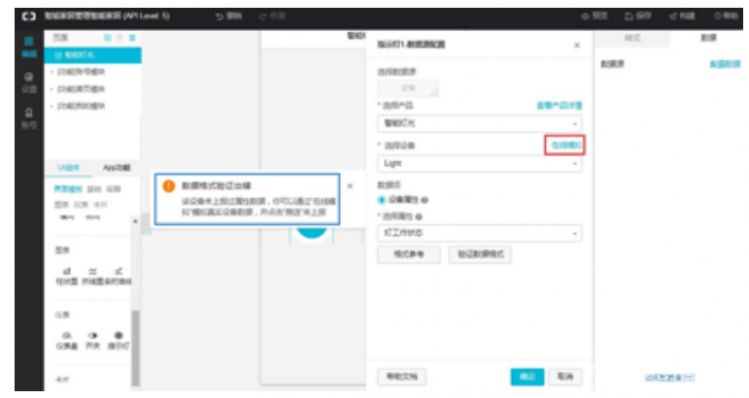Open the 编辑 editor sidebar section
This screenshot has width=749, height=398.
(29, 47)
